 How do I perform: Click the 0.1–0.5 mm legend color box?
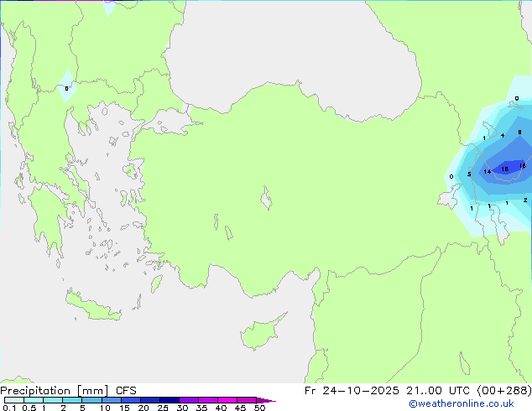pyautogui.click(x=14, y=400)
